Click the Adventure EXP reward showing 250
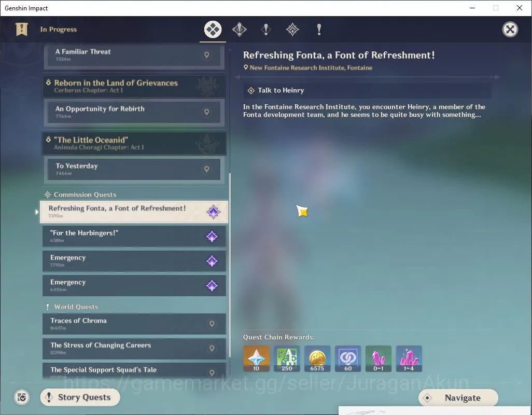Viewport: 532px width, 415px height. point(287,358)
